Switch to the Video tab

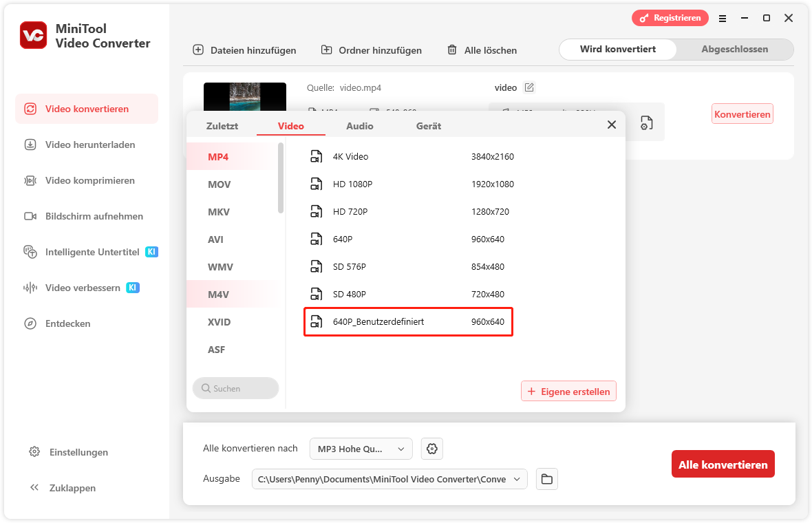pos(290,126)
